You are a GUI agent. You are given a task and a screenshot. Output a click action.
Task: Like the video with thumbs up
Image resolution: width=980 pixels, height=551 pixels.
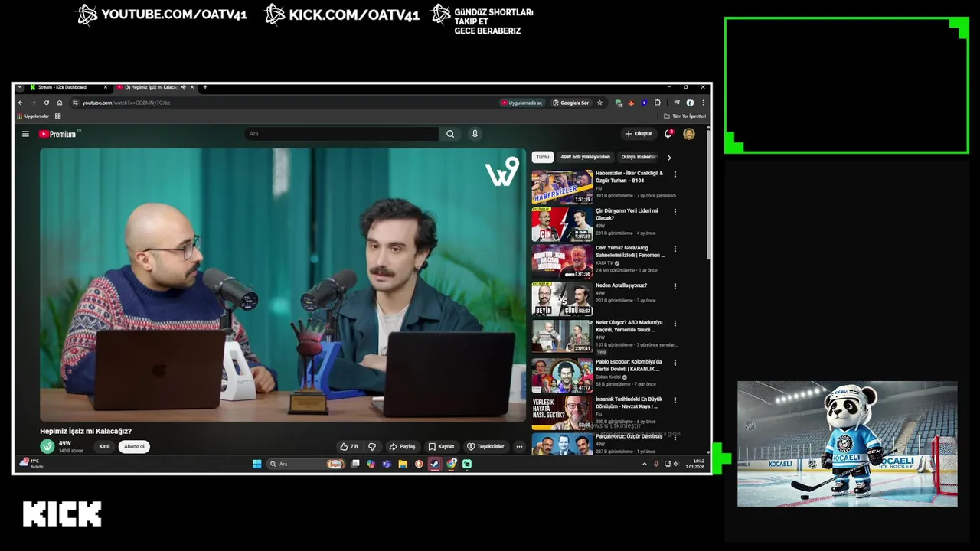(x=348, y=446)
